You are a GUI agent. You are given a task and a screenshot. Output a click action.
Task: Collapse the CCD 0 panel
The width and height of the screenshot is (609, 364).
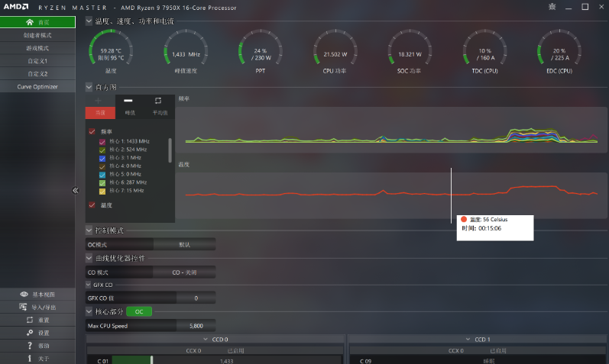click(x=206, y=339)
